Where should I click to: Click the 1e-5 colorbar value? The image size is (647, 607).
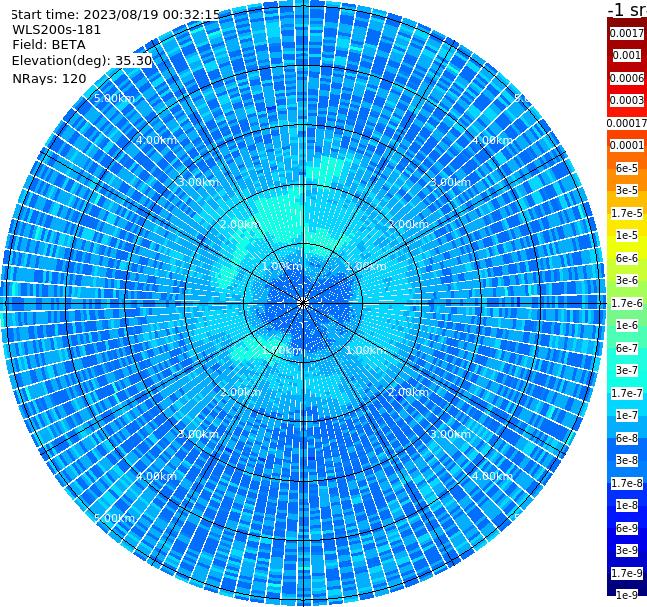pyautogui.click(x=627, y=235)
